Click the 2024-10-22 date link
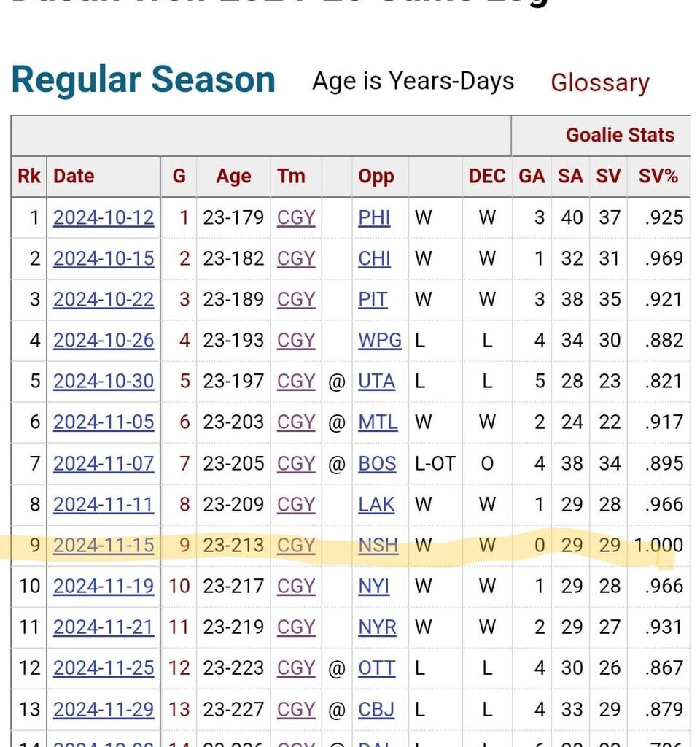This screenshot has width=700, height=747. pyautogui.click(x=104, y=300)
